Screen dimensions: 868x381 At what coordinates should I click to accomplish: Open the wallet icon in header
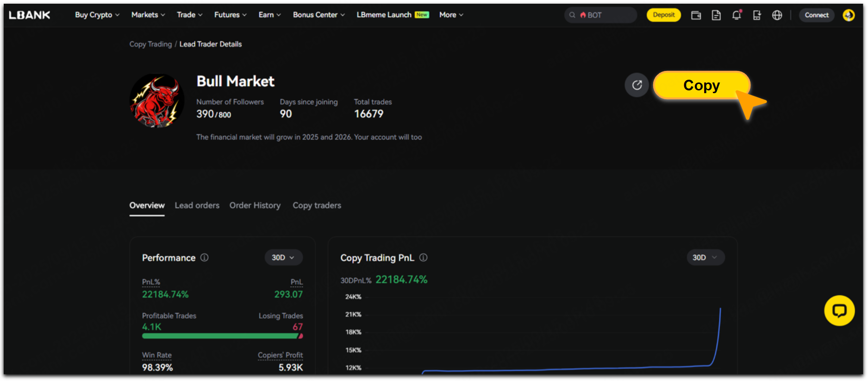[696, 15]
